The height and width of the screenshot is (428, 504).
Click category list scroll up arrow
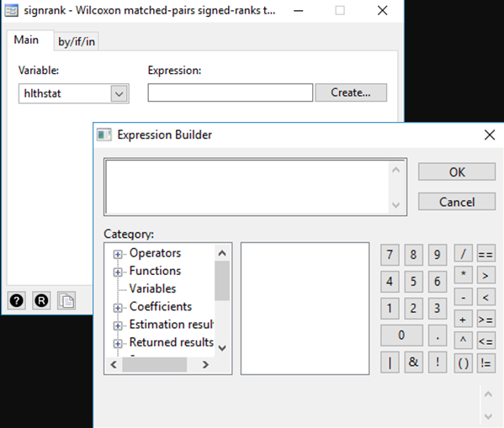point(222,253)
